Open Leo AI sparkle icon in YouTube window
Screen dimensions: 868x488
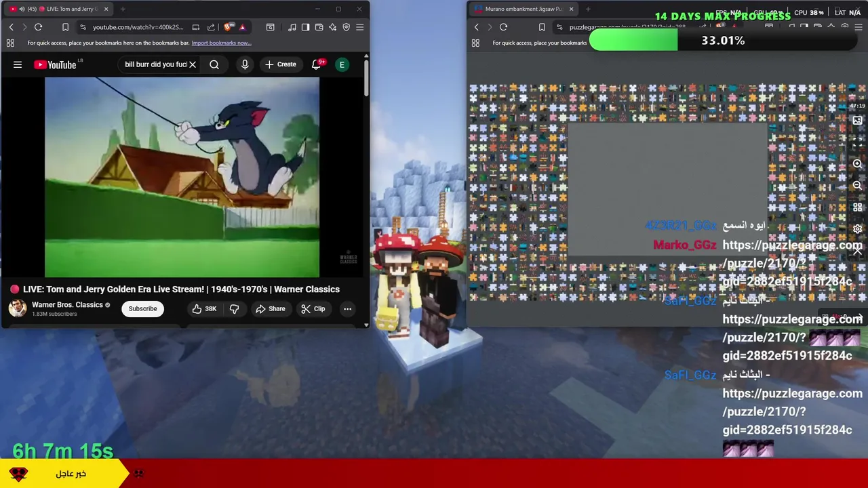coord(332,27)
